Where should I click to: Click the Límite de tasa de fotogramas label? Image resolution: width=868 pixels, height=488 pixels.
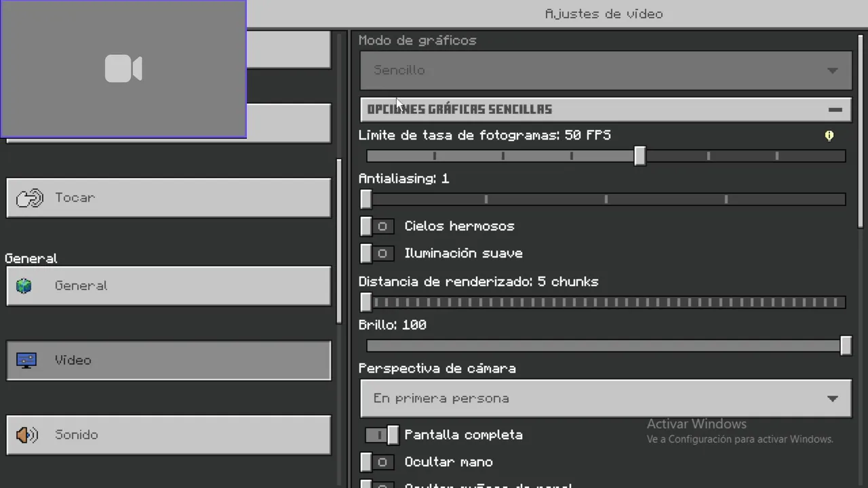pos(485,136)
